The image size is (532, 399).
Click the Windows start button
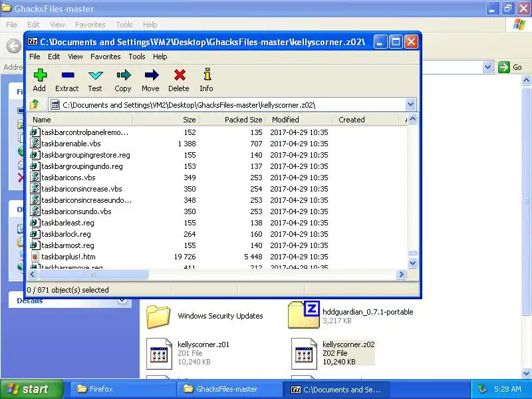coord(32,389)
